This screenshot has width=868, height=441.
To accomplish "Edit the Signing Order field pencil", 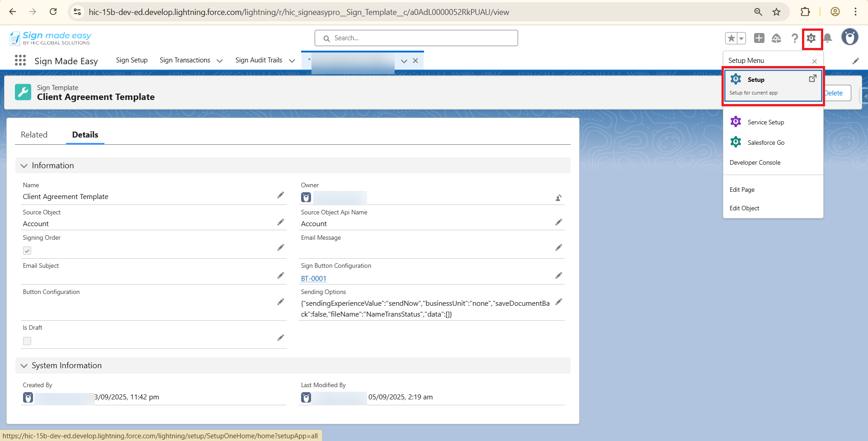I will click(281, 247).
